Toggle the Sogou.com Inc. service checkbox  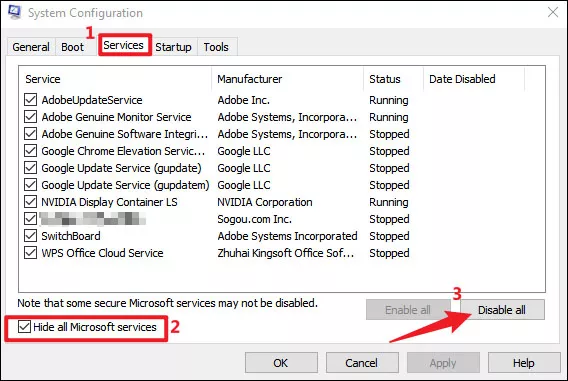coord(30,219)
